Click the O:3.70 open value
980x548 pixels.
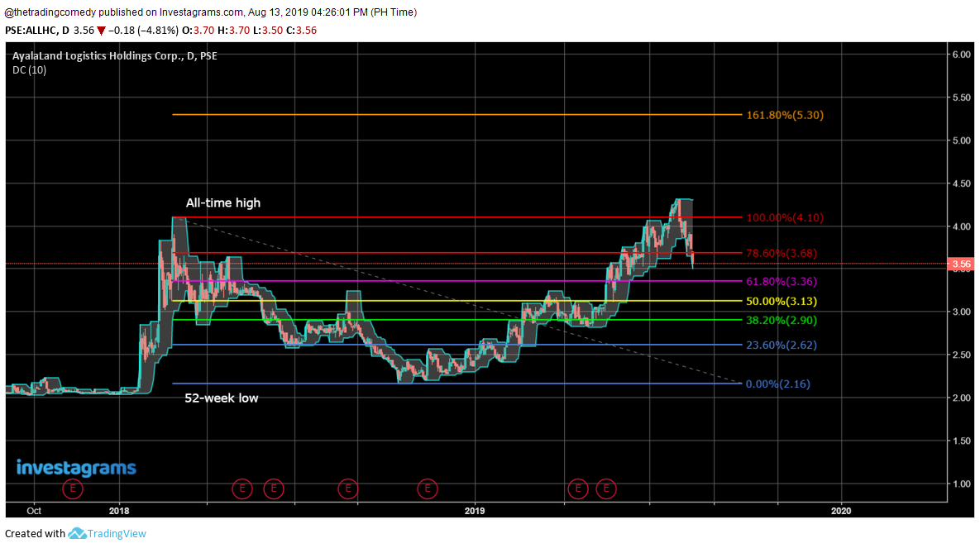pyautogui.click(x=198, y=30)
